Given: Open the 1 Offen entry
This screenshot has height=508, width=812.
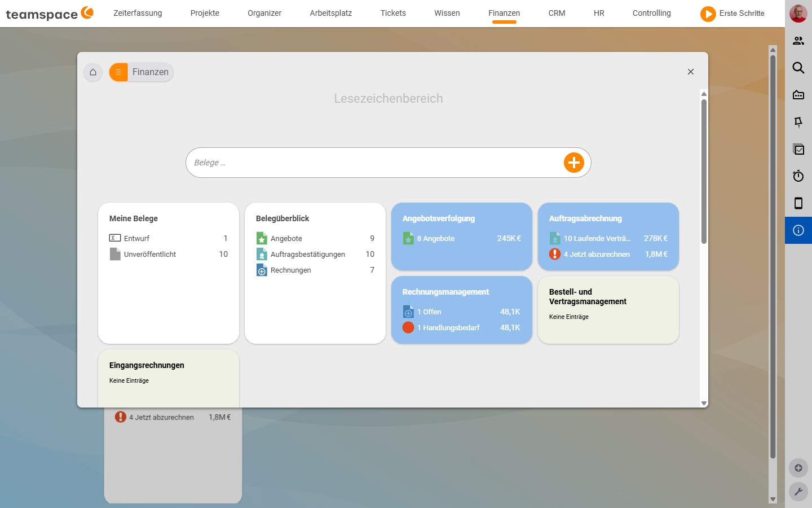Looking at the screenshot, I should click(x=462, y=312).
